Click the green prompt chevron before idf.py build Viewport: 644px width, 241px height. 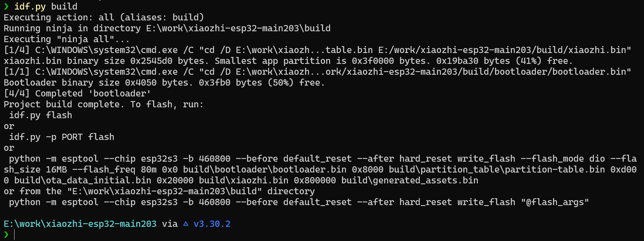click(x=6, y=7)
